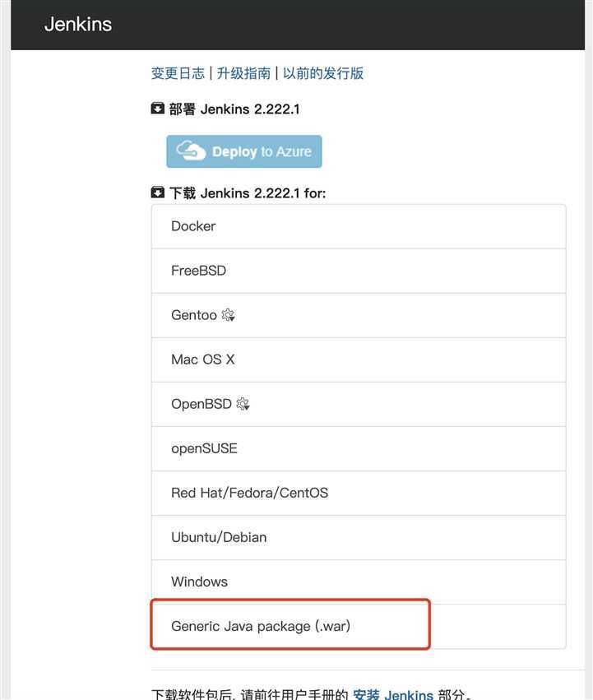Open the 变更日志 changelog link
Screen dimensions: 593x700
click(x=178, y=73)
